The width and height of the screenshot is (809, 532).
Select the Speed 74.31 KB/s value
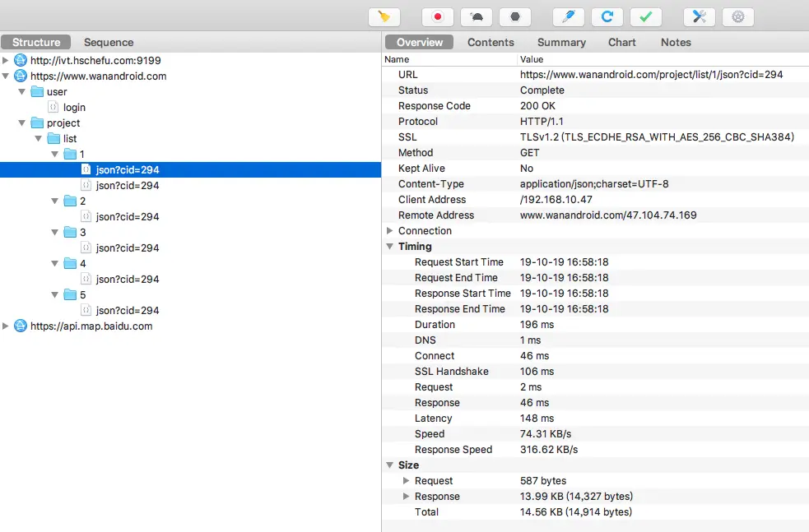click(546, 434)
